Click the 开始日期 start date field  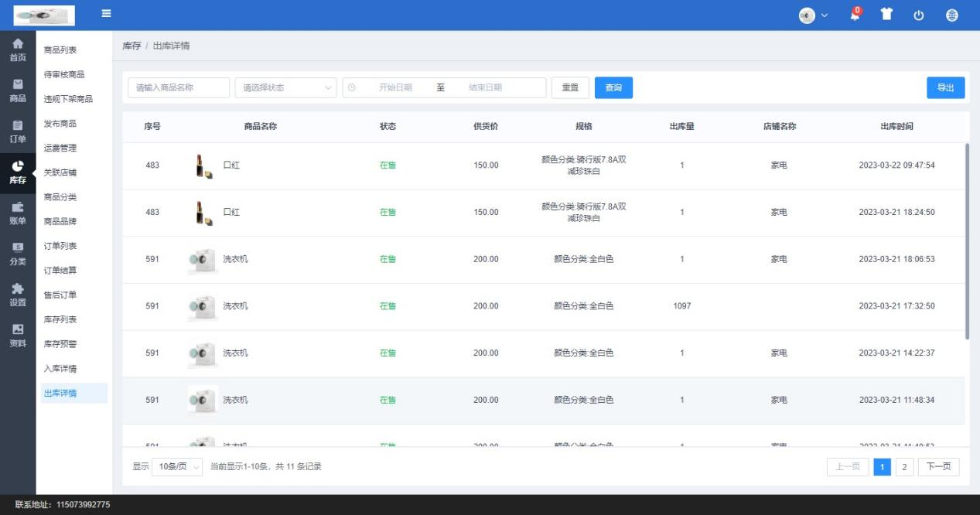pos(395,87)
